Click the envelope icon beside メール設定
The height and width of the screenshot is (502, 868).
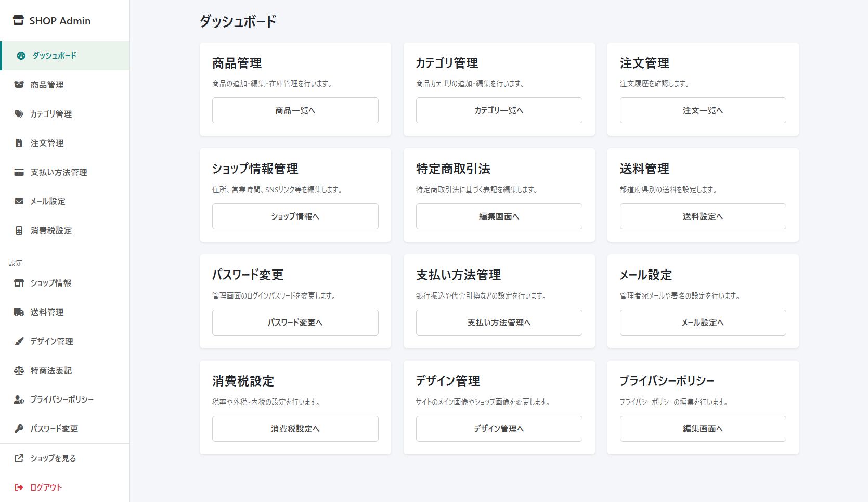pos(19,201)
